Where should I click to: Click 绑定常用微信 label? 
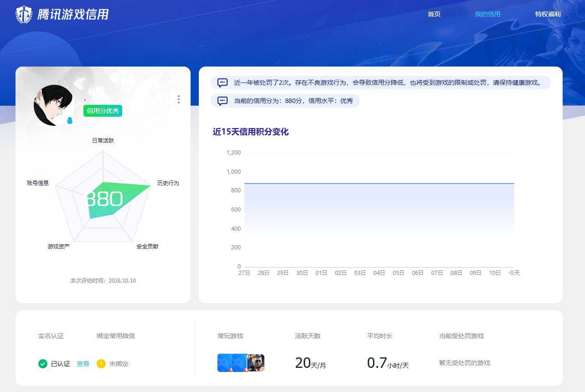[116, 336]
